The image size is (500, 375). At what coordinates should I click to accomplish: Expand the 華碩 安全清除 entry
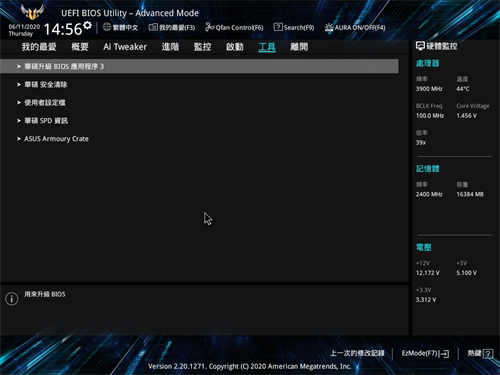coord(46,85)
